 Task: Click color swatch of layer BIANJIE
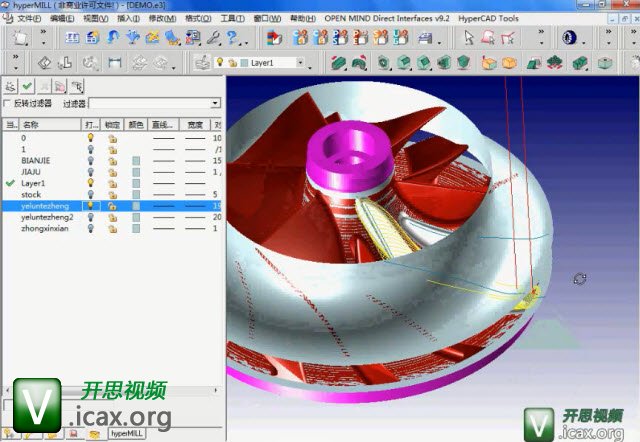point(136,161)
